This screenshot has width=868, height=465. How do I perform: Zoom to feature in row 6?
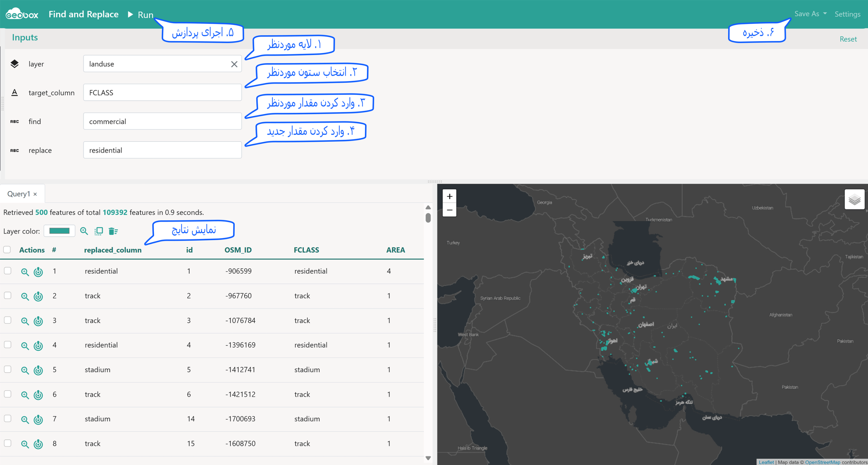tap(25, 395)
